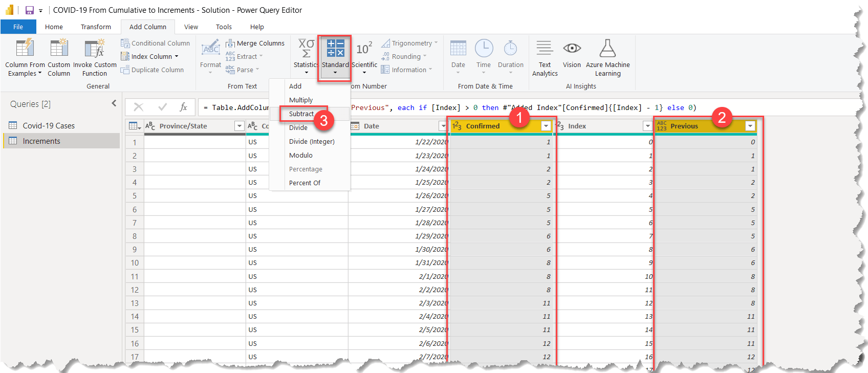868x373 pixels.
Task: Click the Date column type icon
Action: click(x=355, y=126)
